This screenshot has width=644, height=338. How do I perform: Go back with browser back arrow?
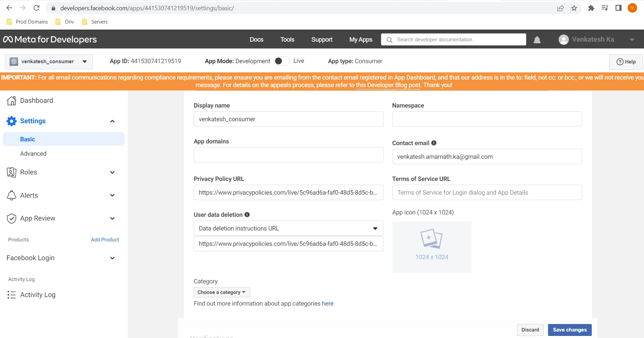9,8
